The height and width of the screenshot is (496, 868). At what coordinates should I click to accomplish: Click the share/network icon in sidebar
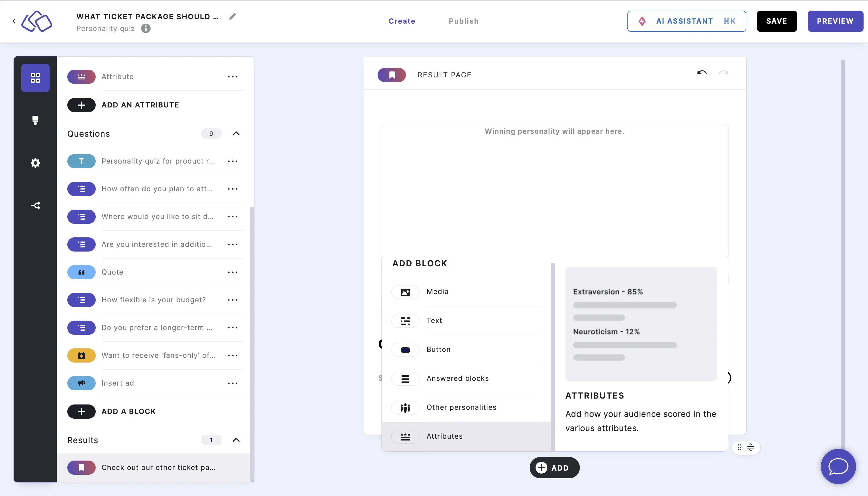point(35,205)
